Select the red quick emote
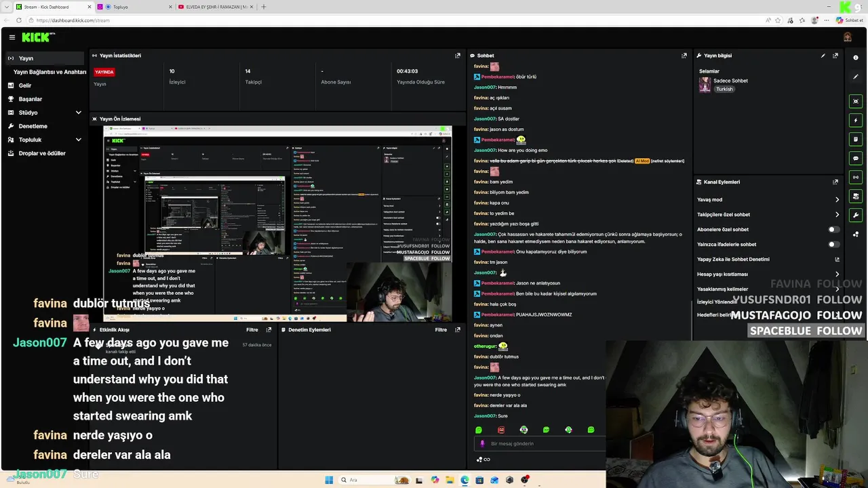 coord(501,430)
